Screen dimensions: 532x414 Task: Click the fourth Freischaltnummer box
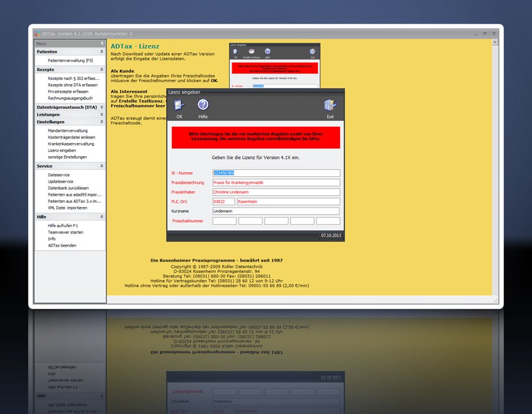coord(302,221)
